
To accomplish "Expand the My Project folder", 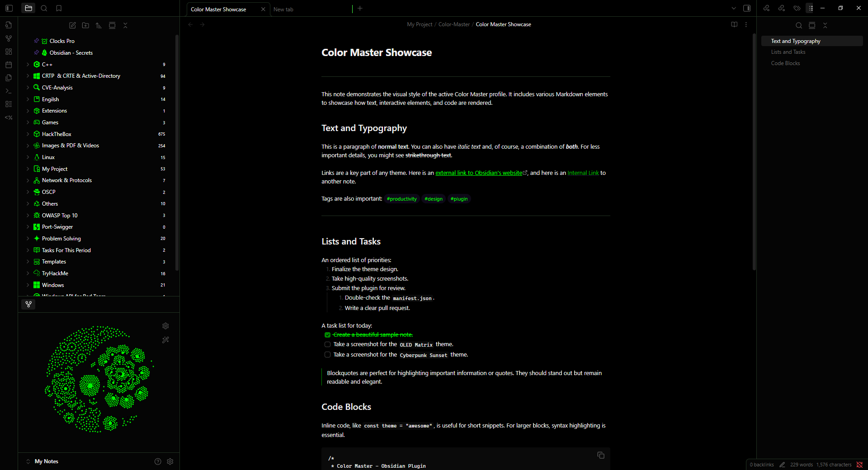I will [28, 169].
